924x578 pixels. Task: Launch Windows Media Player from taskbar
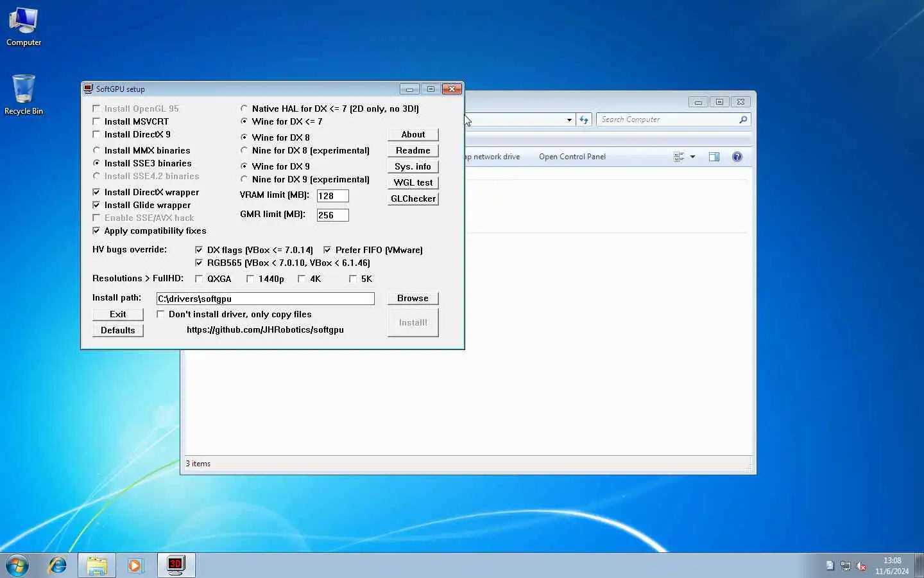pyautogui.click(x=135, y=565)
